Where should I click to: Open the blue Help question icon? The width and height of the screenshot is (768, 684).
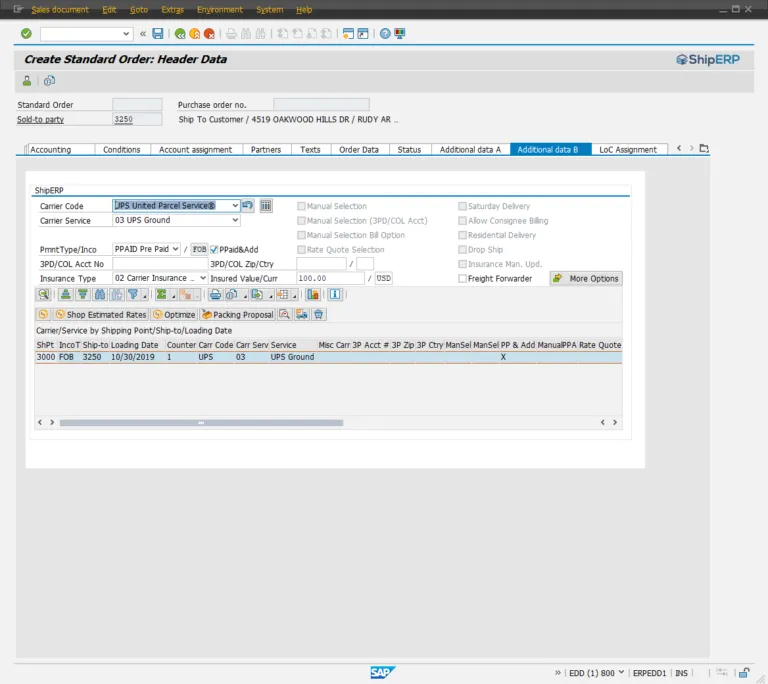coord(385,33)
